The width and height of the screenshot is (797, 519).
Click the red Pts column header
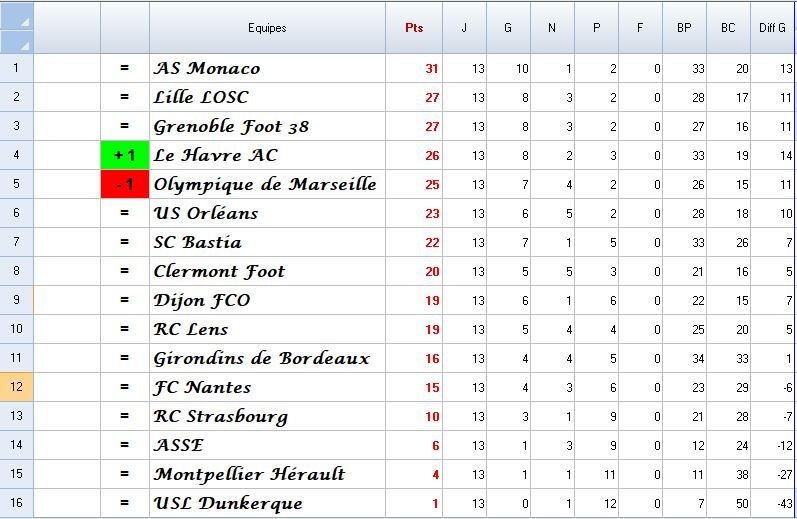pyautogui.click(x=414, y=28)
